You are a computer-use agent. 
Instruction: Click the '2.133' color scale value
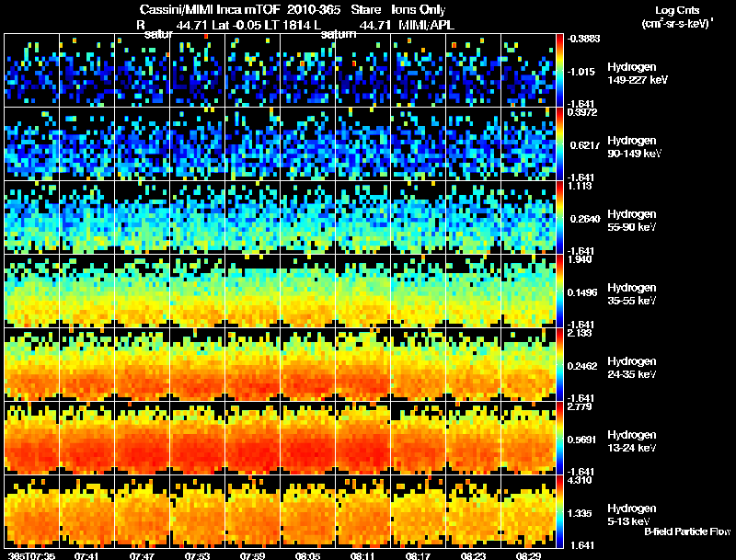point(580,333)
